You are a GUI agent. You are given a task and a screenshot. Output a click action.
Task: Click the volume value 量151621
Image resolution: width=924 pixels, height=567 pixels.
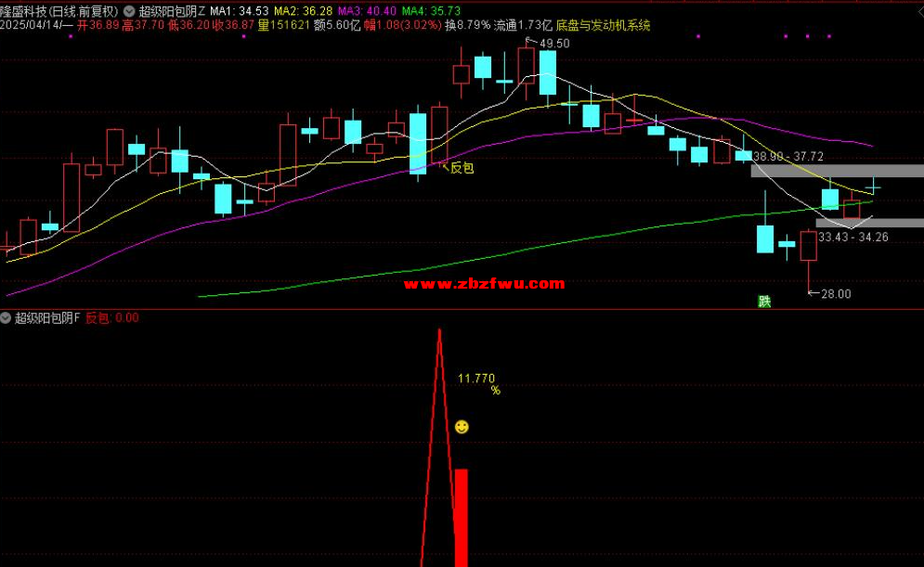tap(284, 25)
